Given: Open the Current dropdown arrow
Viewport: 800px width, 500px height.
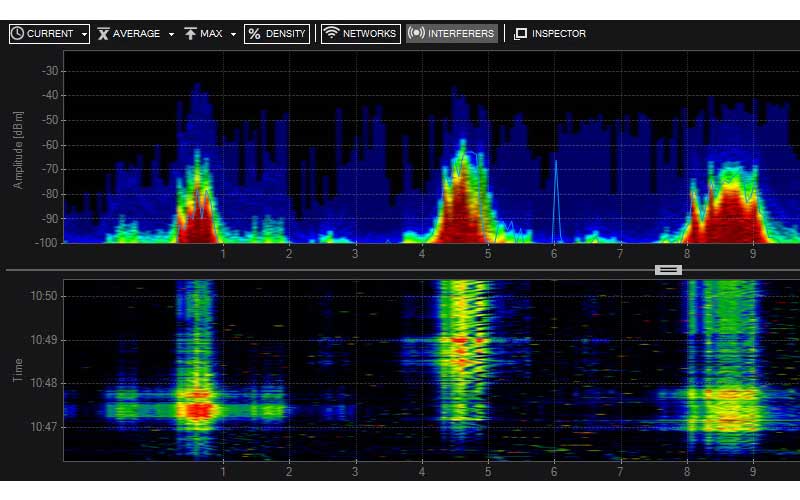Looking at the screenshot, I should (x=84, y=34).
